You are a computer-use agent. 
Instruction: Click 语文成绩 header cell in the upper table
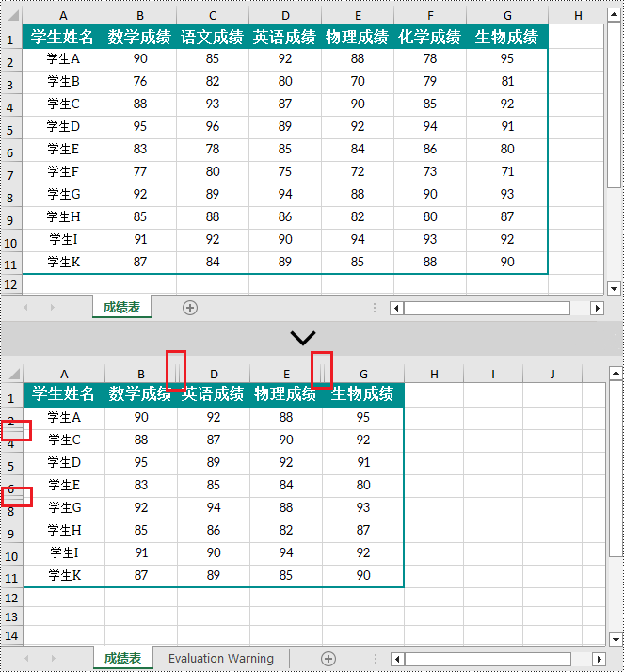click(213, 37)
